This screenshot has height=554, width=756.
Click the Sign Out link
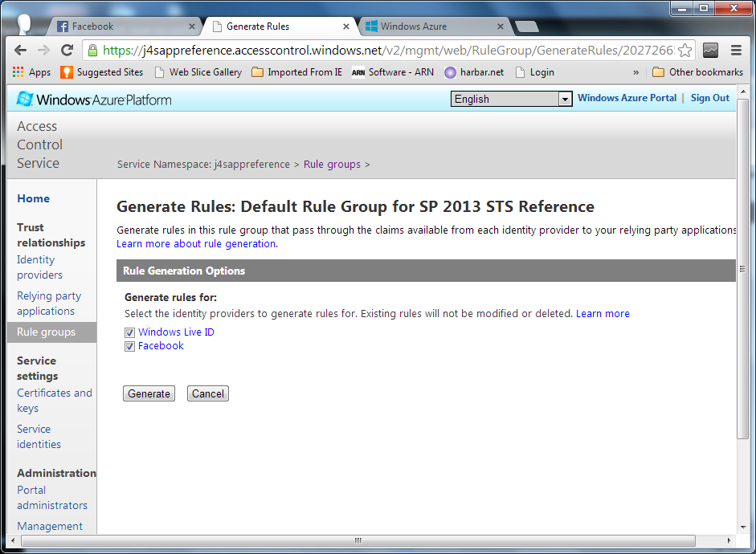709,98
